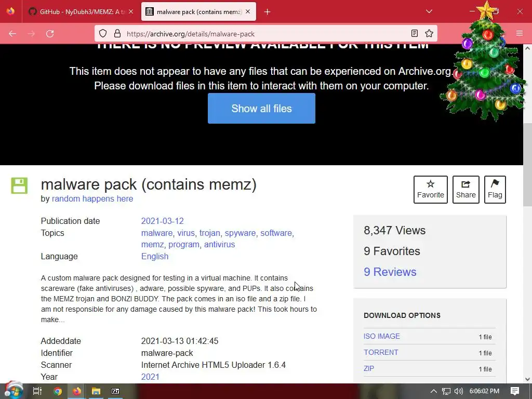Click the identifier value malware-pack
This screenshot has width=532, height=399.
click(x=167, y=353)
